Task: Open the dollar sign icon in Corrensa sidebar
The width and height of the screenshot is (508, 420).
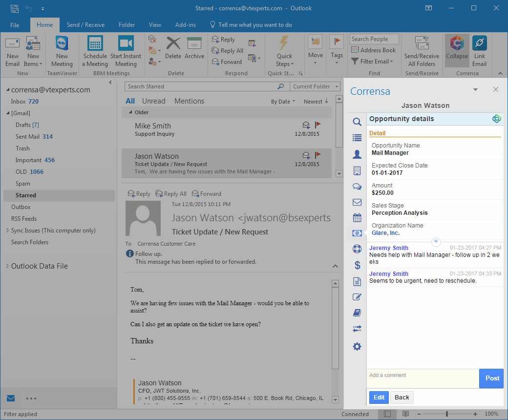Action: click(x=357, y=265)
